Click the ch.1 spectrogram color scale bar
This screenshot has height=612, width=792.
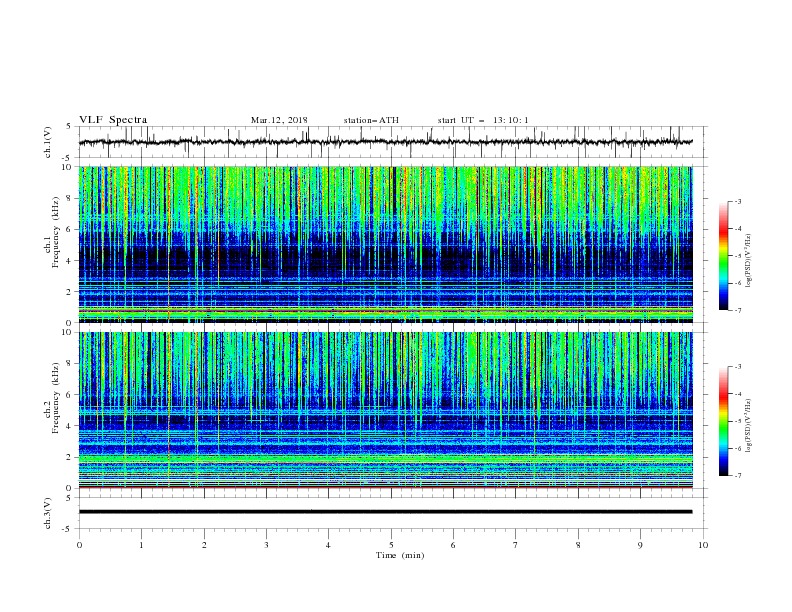point(723,256)
